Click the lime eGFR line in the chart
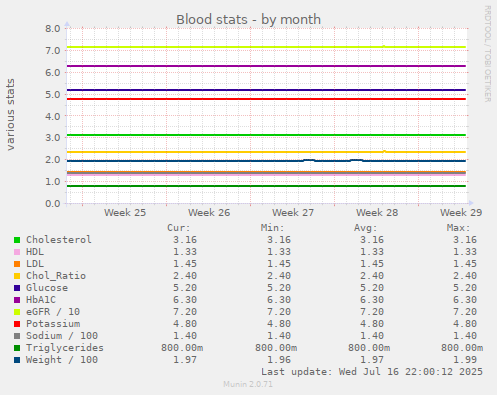Image resolution: width=497 pixels, height=395 pixels. click(266, 47)
